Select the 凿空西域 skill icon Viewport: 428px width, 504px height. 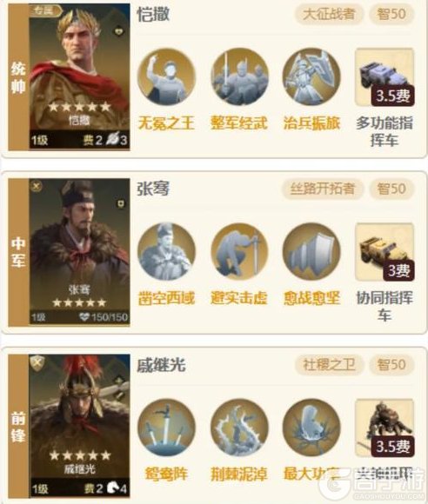166,252
